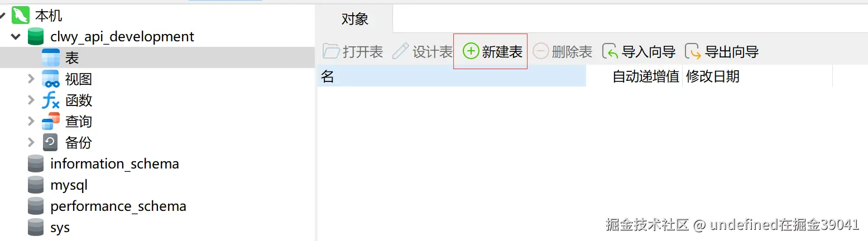Image resolution: width=868 pixels, height=241 pixels.
Task: Click the green plus New Table icon
Action: [x=471, y=52]
